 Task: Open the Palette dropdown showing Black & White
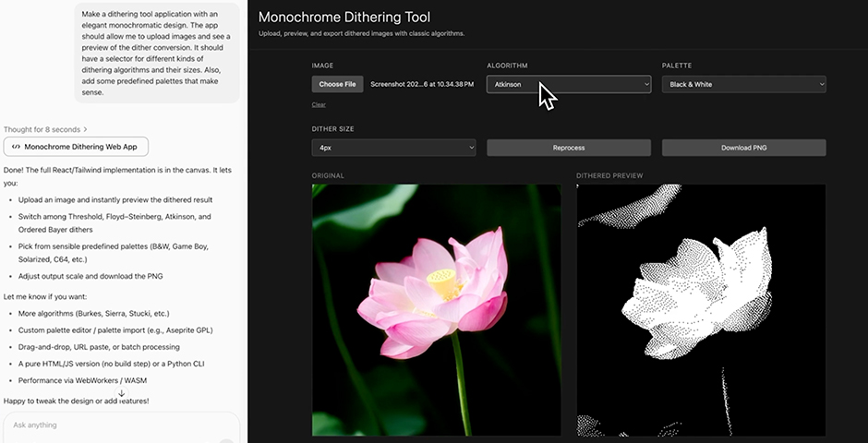[743, 84]
